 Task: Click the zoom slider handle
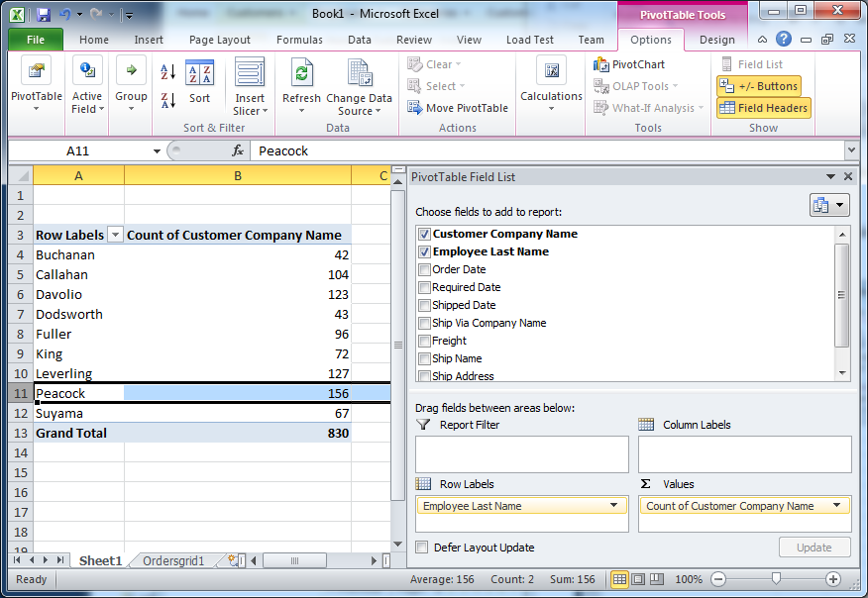tap(776, 578)
